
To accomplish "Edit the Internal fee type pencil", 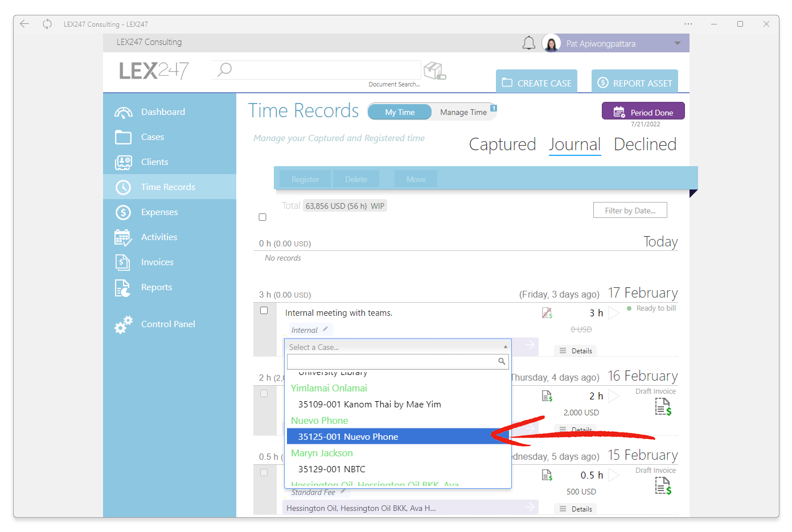I will point(325,329).
